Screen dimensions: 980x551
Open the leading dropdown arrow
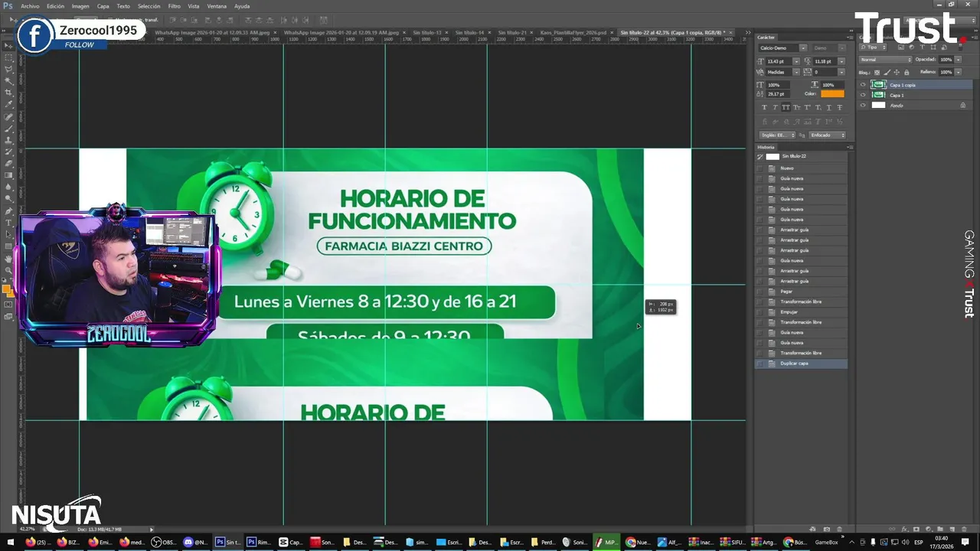[x=841, y=61]
